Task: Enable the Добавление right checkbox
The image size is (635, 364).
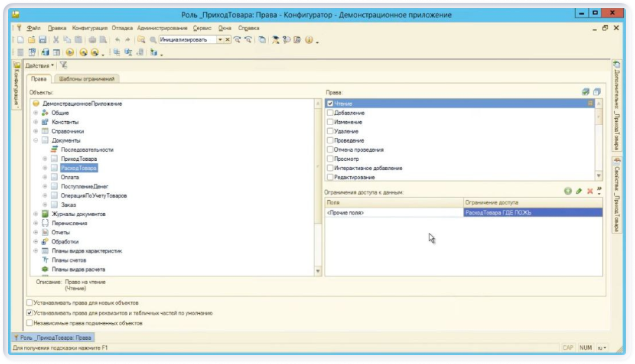Action: (x=330, y=113)
